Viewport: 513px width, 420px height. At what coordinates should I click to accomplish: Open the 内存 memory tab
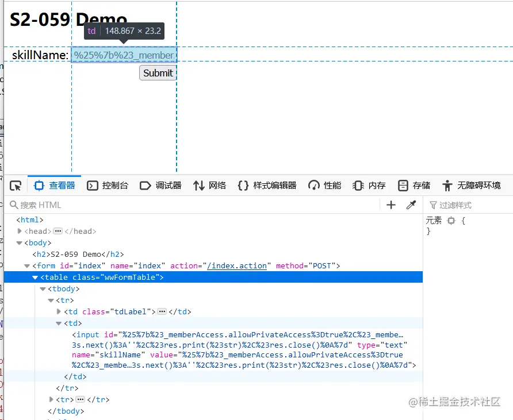click(369, 186)
